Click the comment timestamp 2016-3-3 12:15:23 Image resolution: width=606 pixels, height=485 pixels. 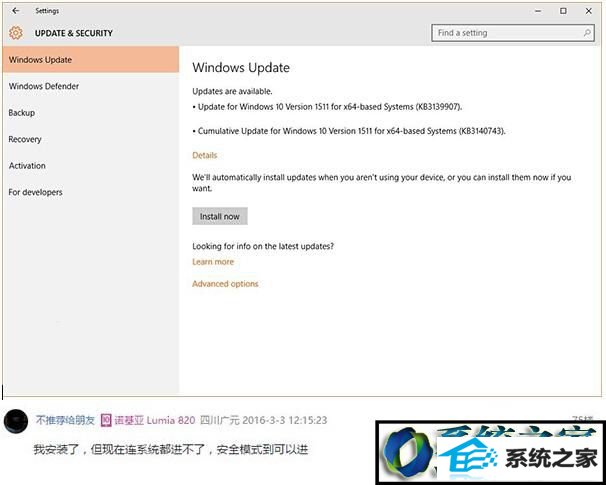point(284,420)
